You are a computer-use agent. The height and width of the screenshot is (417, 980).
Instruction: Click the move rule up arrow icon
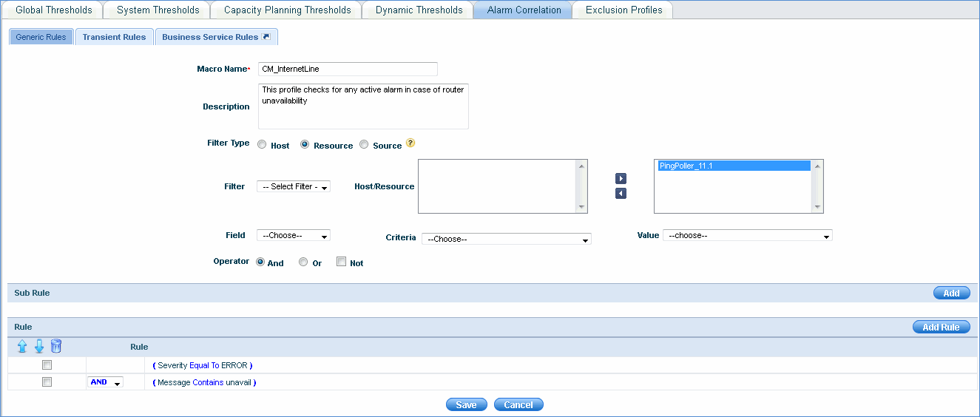(x=21, y=347)
